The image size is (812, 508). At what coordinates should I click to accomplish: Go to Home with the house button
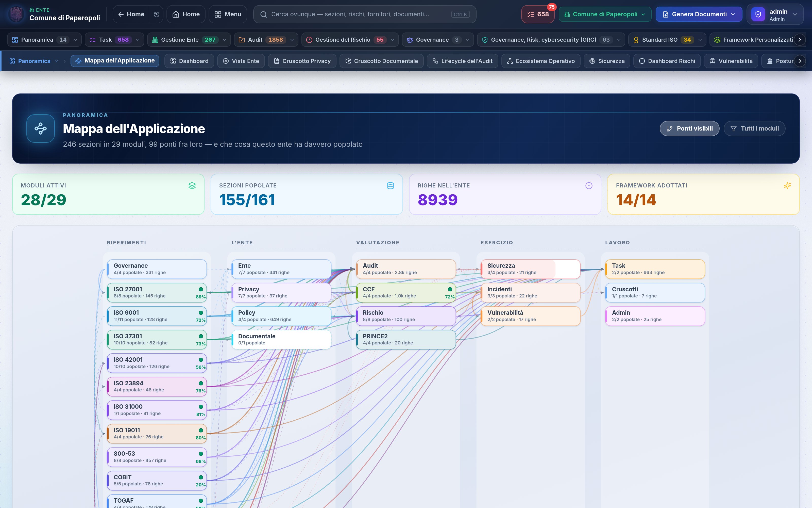(x=186, y=14)
